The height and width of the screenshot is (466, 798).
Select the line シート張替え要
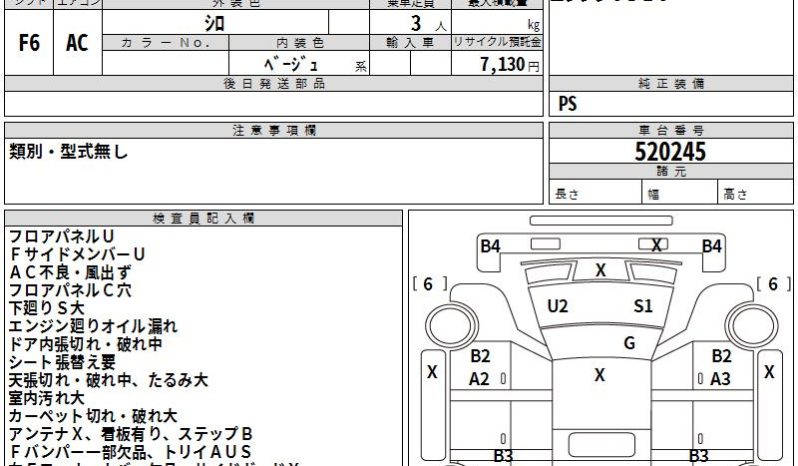pos(62,362)
